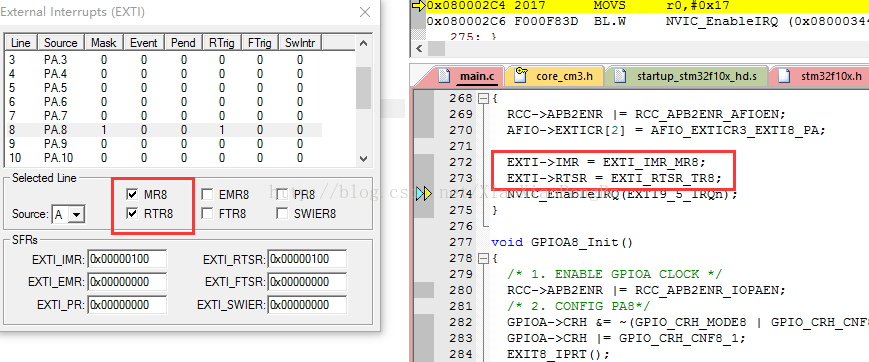
Task: Click the EXTI_SWIER value field
Action: click(x=307, y=304)
